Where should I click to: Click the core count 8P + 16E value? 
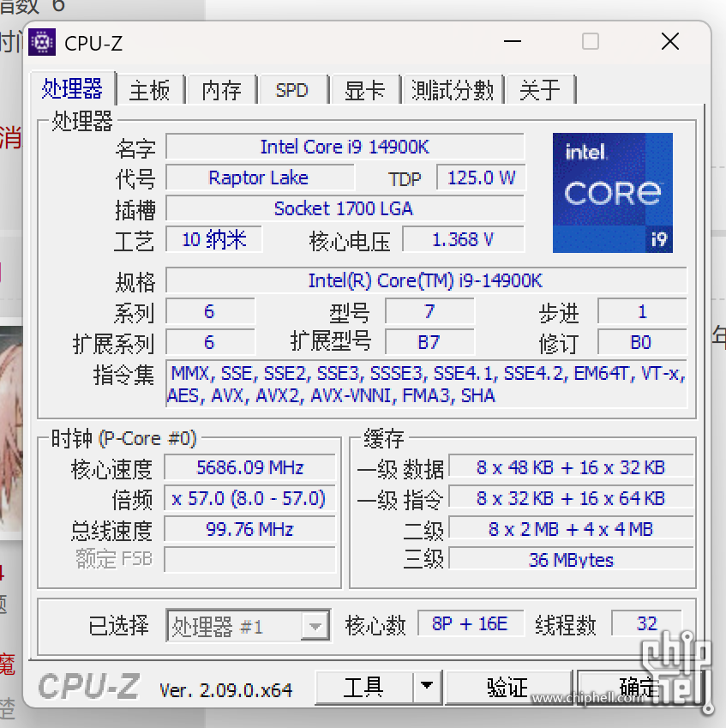(471, 623)
